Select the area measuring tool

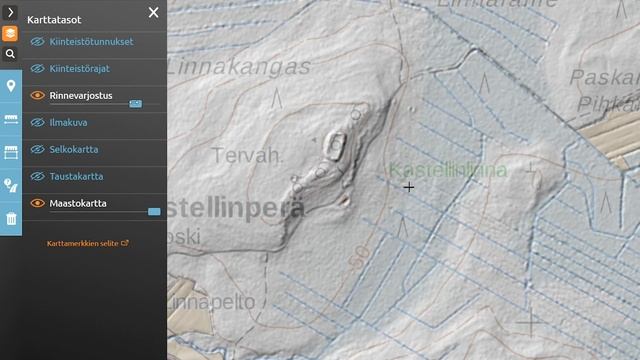pyautogui.click(x=11, y=152)
